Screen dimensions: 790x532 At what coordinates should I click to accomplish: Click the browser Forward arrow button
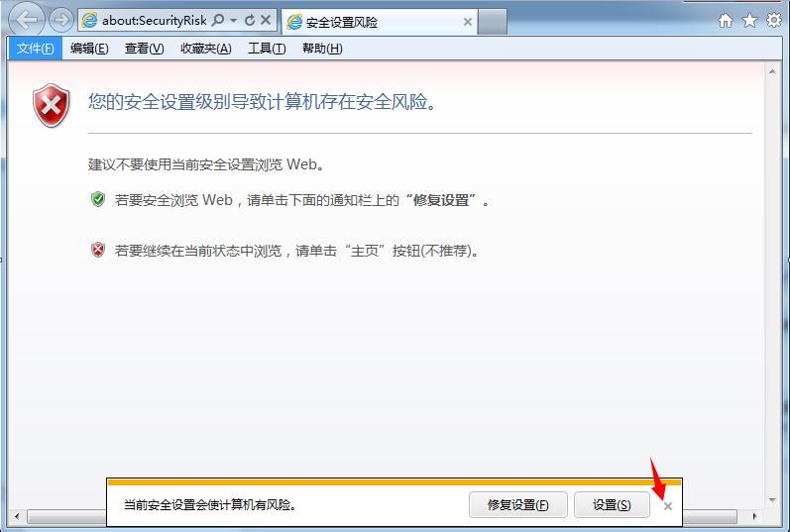click(x=61, y=20)
